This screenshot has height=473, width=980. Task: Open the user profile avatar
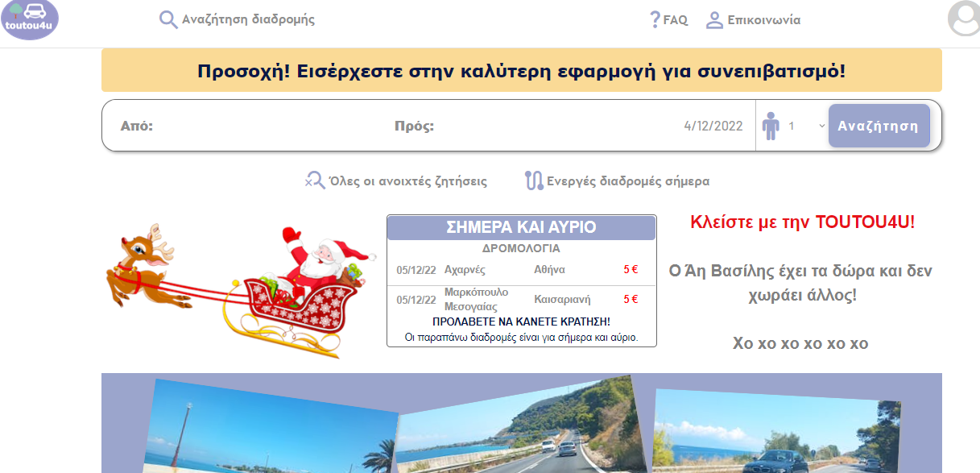(964, 19)
